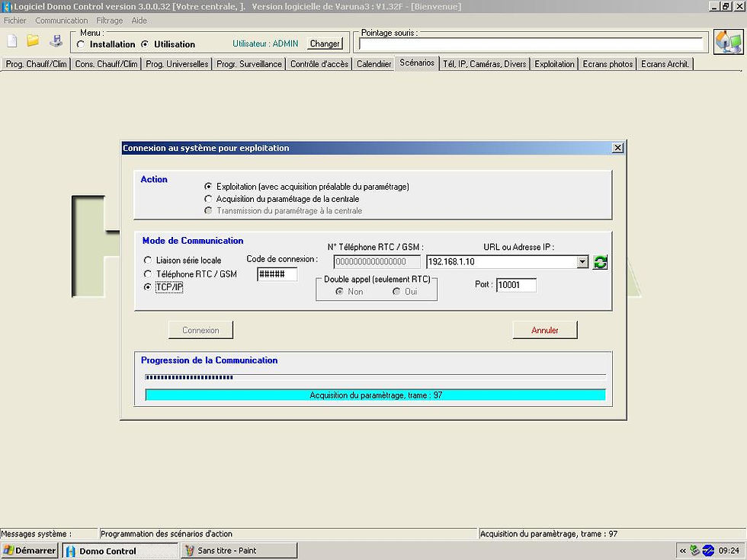
Task: Click the 09:24 system clock
Action: 729,550
